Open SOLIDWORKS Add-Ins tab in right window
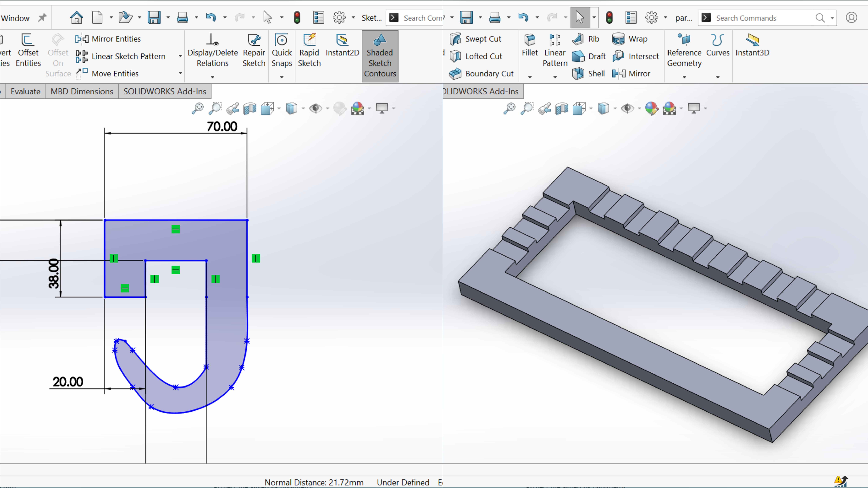This screenshot has height=488, width=868. pos(483,91)
